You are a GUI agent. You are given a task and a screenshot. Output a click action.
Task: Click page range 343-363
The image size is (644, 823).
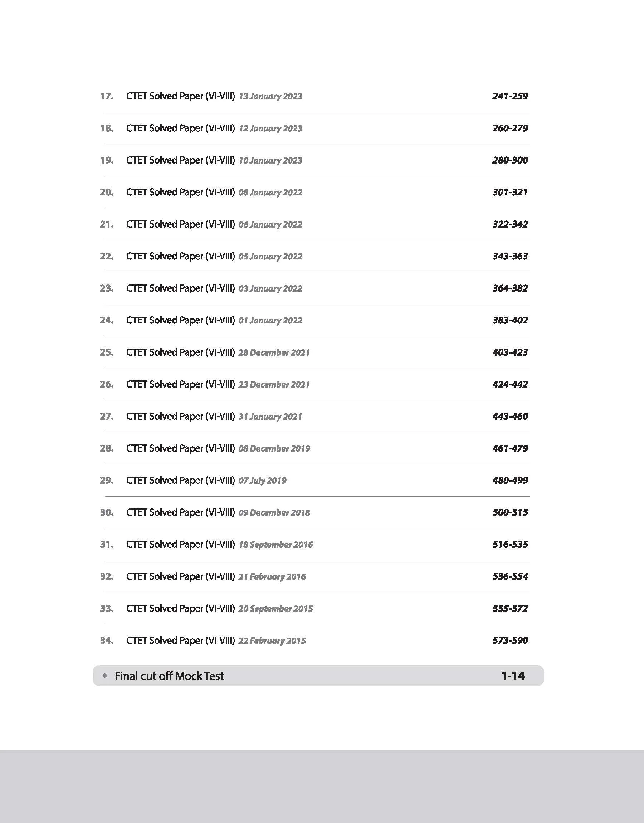pyautogui.click(x=510, y=256)
